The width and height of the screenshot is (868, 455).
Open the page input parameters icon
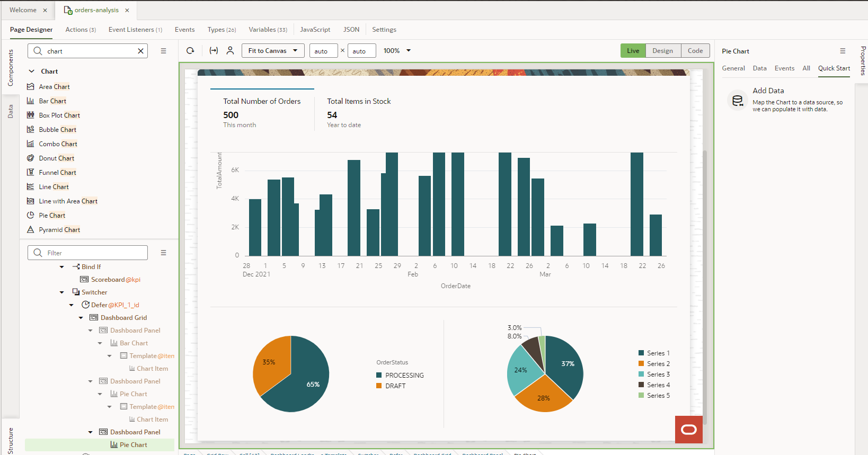[x=214, y=51]
